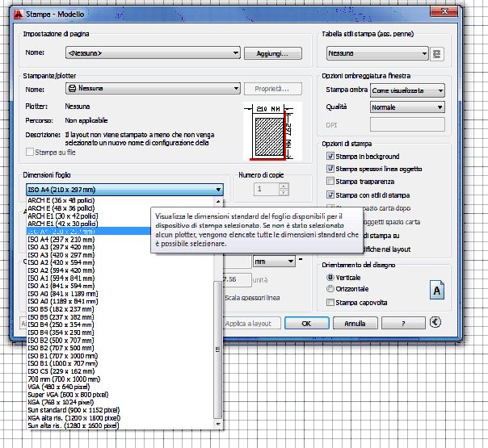Click the Proprietà... button
Image resolution: width=488 pixels, height=448 pixels.
272,89
